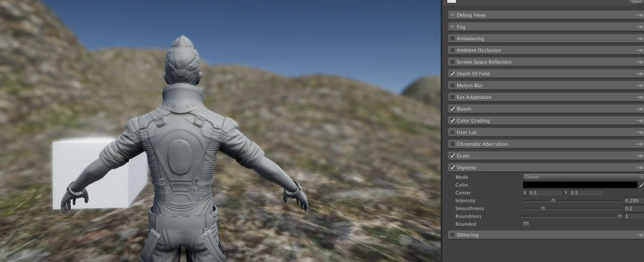Adjust the Vignette Intensity slider
The image size is (644, 262).
(572, 201)
